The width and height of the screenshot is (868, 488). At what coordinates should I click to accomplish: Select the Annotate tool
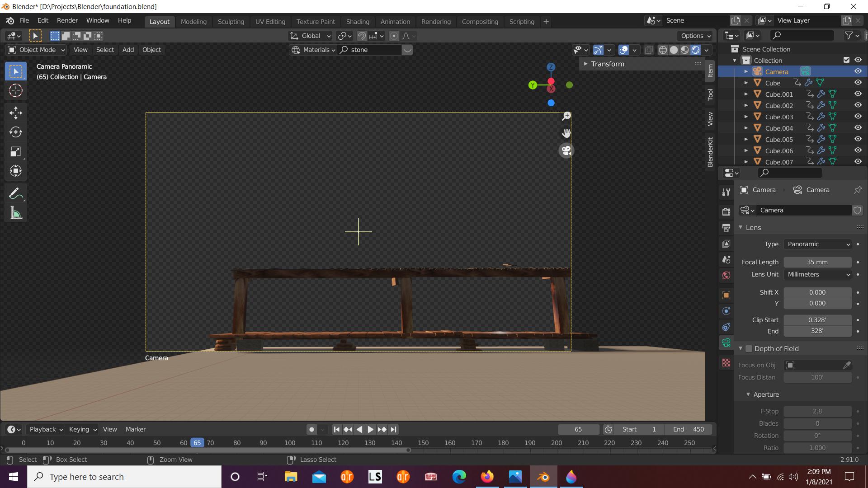[x=16, y=193]
